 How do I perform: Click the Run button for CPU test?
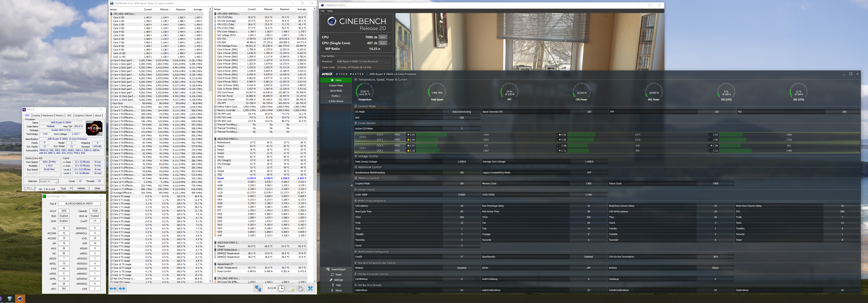[x=382, y=37]
